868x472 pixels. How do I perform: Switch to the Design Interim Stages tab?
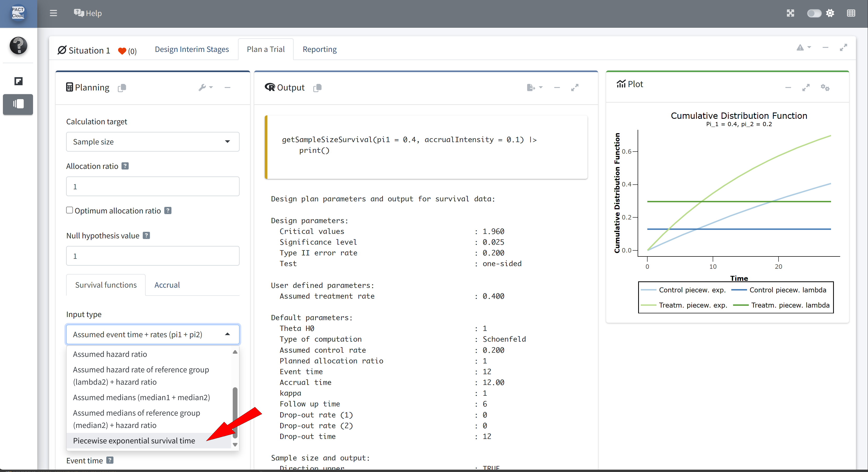point(191,49)
